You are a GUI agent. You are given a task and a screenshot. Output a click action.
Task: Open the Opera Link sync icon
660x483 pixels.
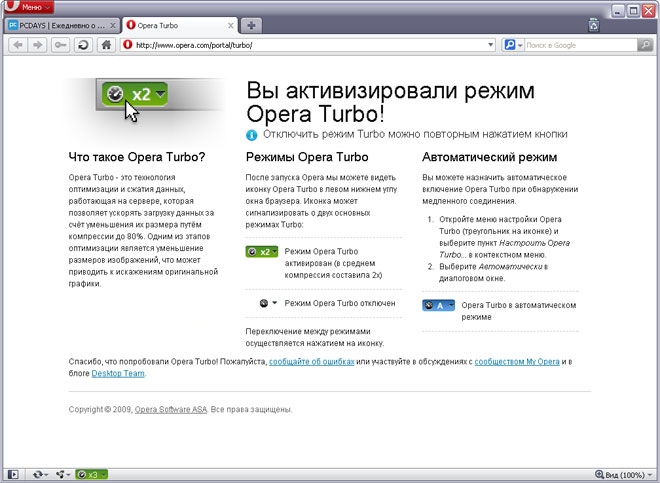tap(40, 475)
